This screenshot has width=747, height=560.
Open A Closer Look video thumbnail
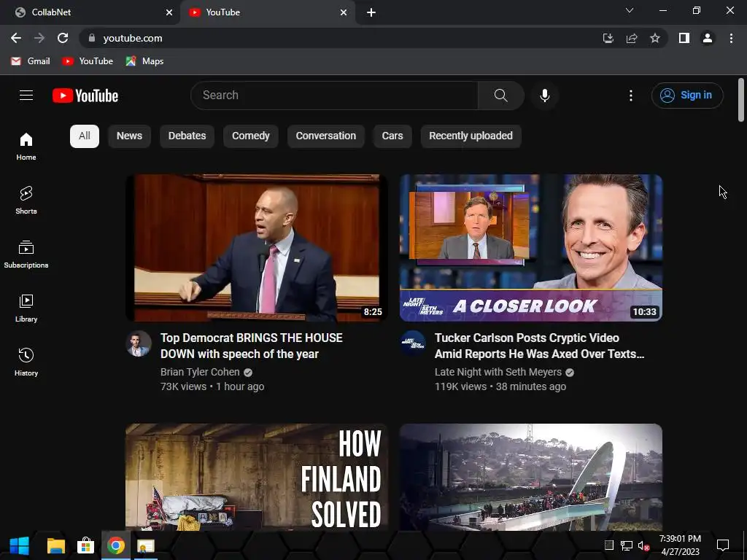click(531, 248)
